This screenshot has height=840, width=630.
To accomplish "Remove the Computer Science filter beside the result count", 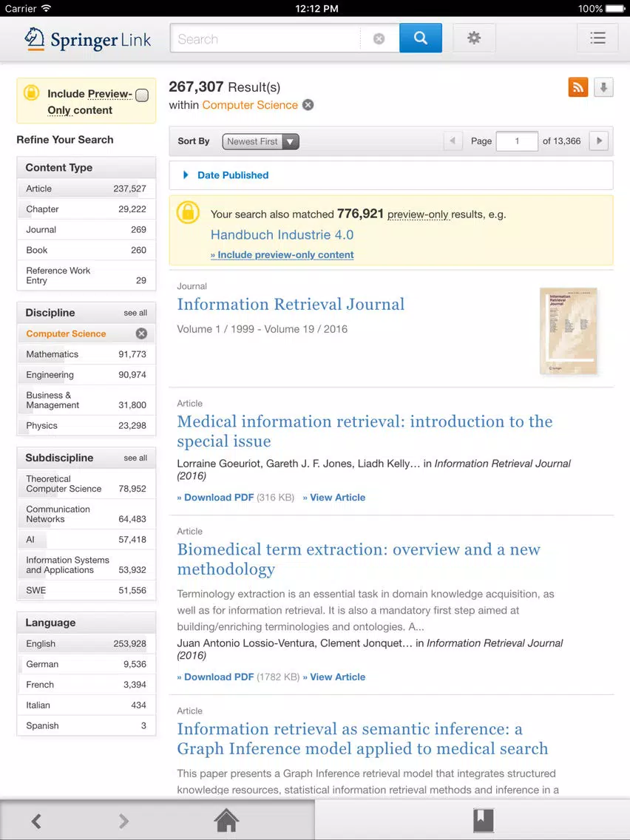I will pos(308,105).
